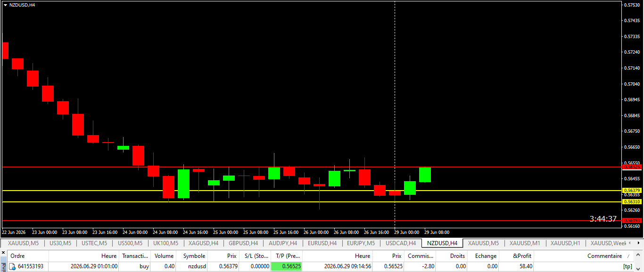
Task: Click the yellow 0.56310 price label on axis
Action: click(632, 201)
